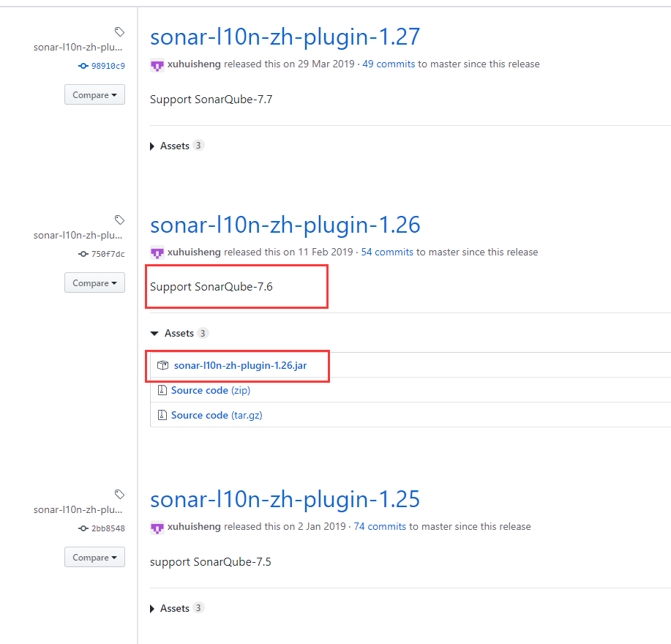The height and width of the screenshot is (644, 671).
Task: Expand Assets for release 1.27
Action: coord(176,146)
